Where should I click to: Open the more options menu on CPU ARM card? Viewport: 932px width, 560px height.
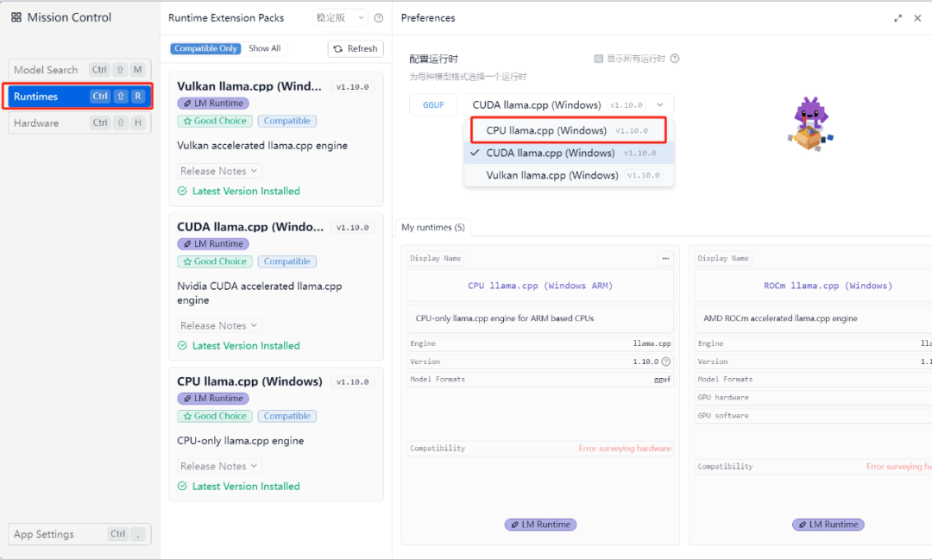[665, 258]
